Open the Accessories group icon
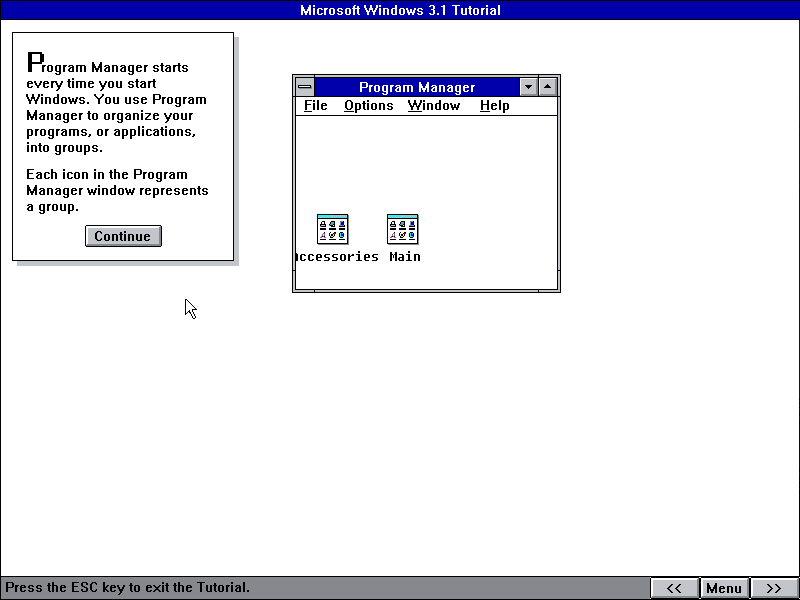This screenshot has height=600, width=800. pos(332,229)
